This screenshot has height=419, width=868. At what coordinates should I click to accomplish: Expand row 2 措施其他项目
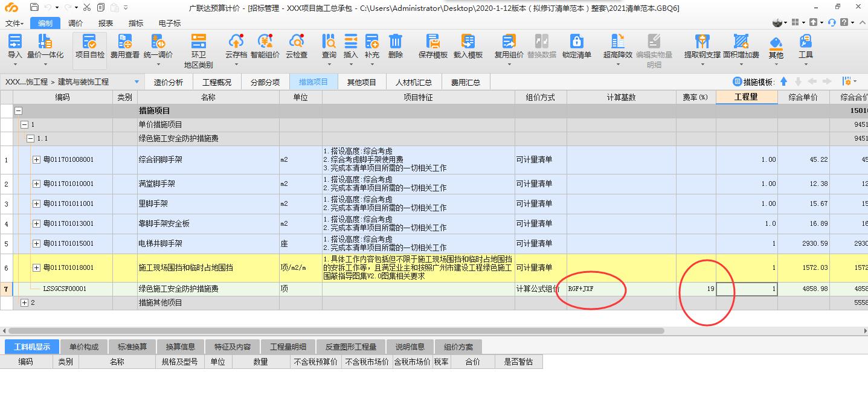tap(24, 302)
